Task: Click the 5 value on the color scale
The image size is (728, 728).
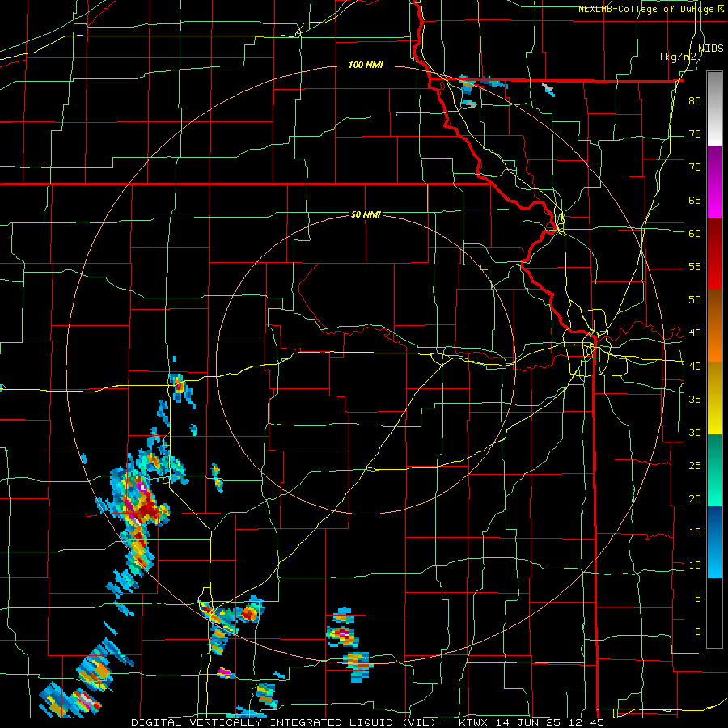Action: [x=698, y=599]
